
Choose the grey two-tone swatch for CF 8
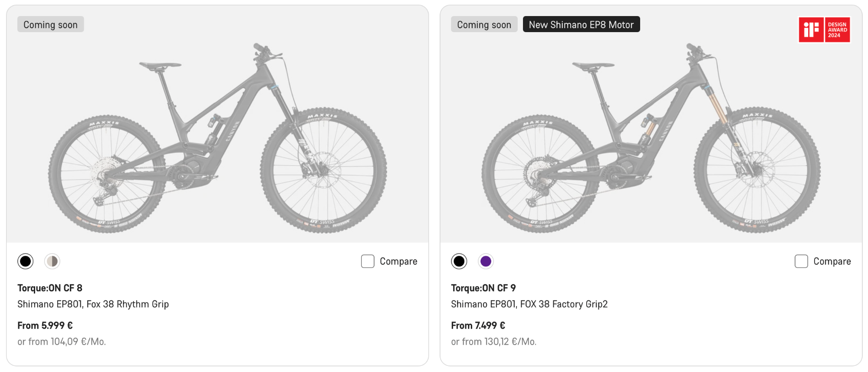(x=52, y=261)
